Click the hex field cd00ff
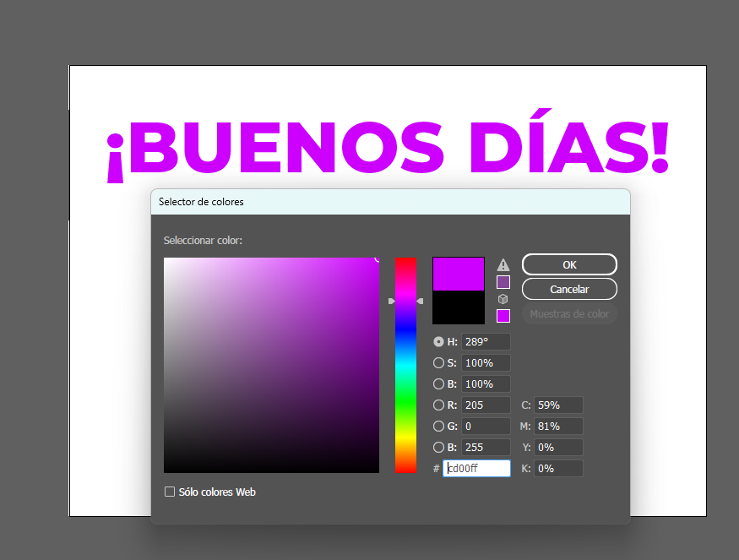739x560 pixels. (x=476, y=468)
